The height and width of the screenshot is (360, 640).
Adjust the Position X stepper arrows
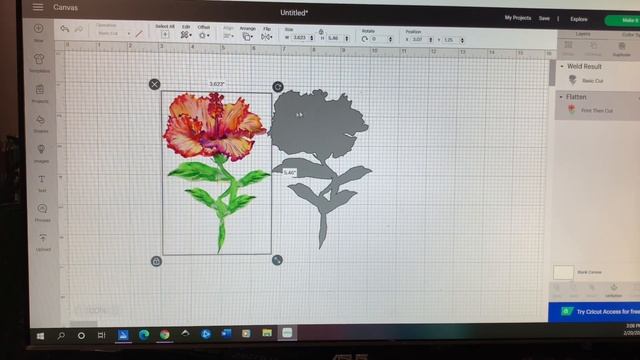pyautogui.click(x=431, y=40)
